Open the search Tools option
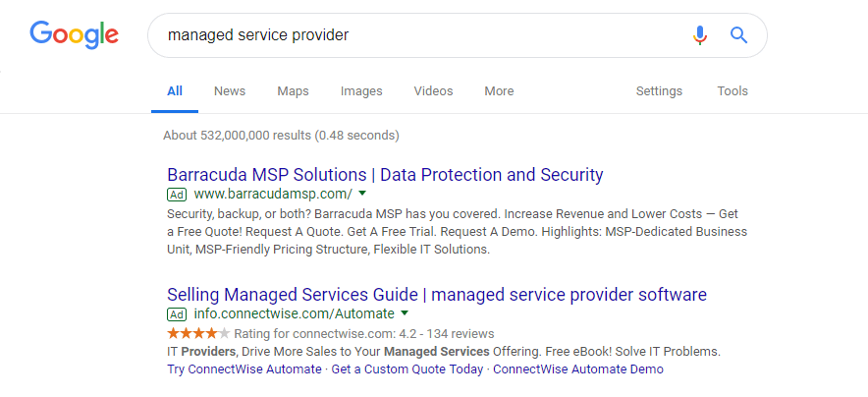 pyautogui.click(x=732, y=91)
